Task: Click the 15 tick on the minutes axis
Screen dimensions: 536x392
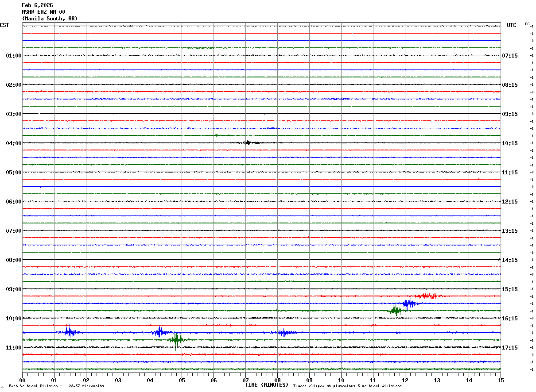Action: pos(500,380)
